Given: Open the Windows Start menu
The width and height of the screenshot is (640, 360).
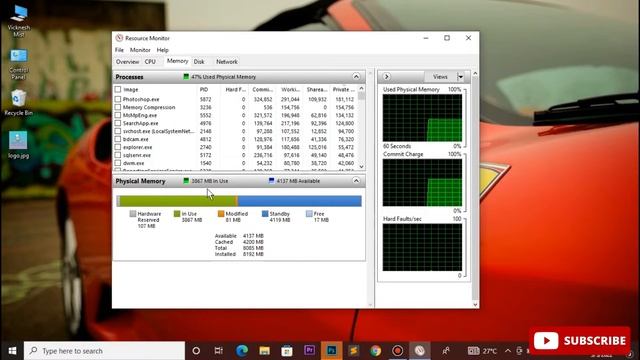Looking at the screenshot, I should point(12,351).
